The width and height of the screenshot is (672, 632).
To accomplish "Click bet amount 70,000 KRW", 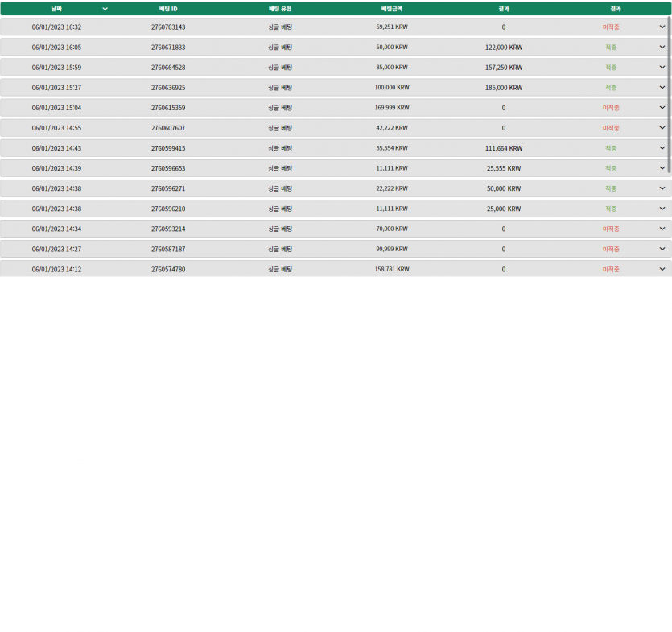I will click(x=392, y=229).
